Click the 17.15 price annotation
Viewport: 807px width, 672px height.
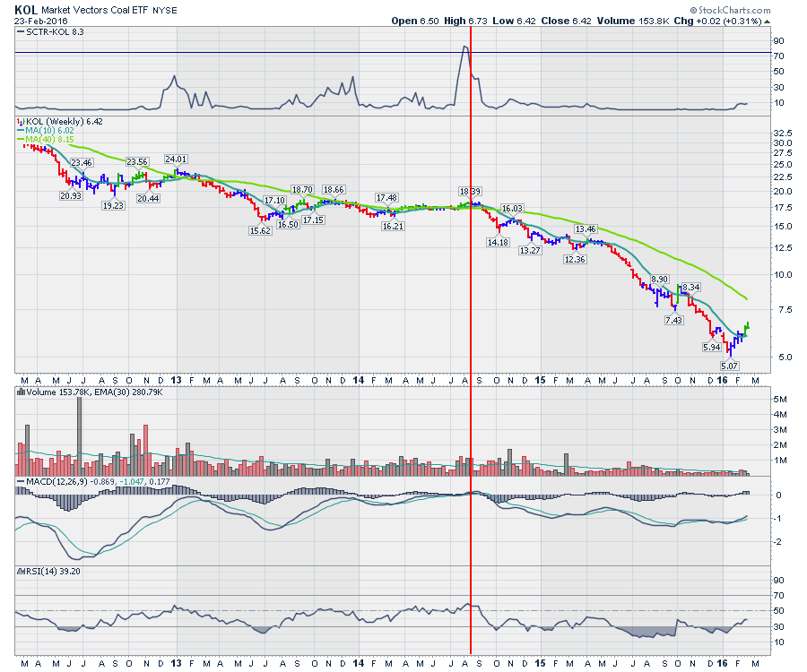(313, 220)
